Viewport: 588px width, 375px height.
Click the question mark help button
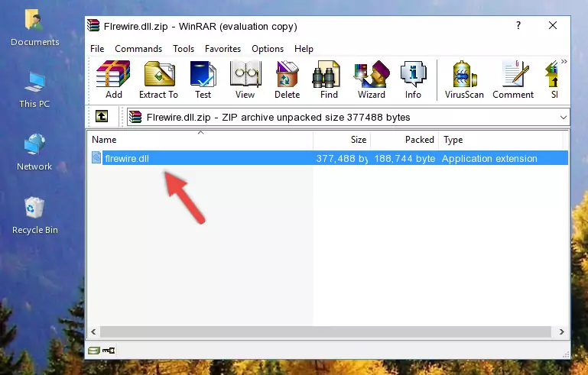coord(518,25)
